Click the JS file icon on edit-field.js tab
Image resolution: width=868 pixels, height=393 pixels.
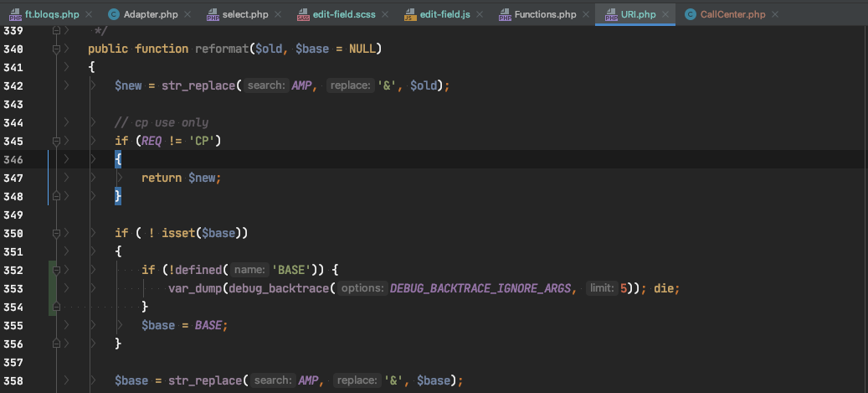click(x=410, y=14)
